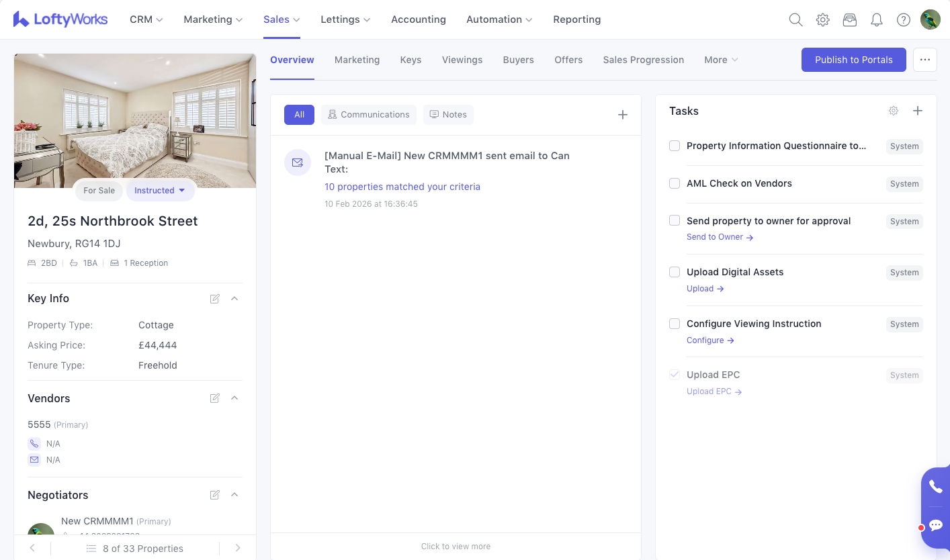This screenshot has height=560, width=950.
Task: Switch to the Sales Progression tab
Action: (x=643, y=60)
